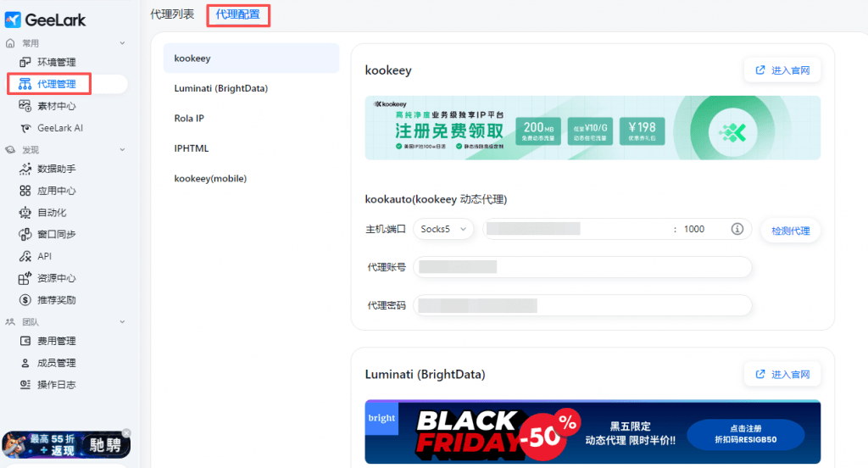Click the 环境管理 sidebar icon
Viewport: 868px width, 468px height.
(x=25, y=63)
